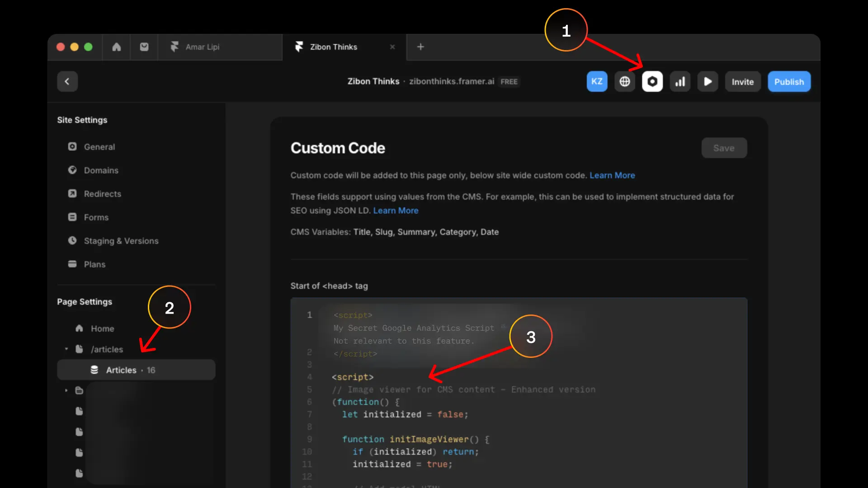Expand the folder below Articles
Viewport: 868px width, 488px height.
tap(66, 390)
